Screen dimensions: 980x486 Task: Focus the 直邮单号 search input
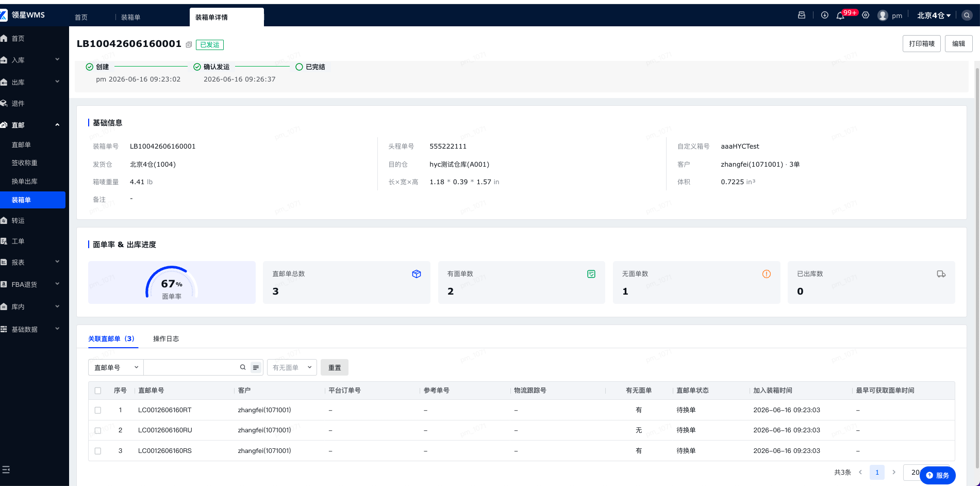click(191, 367)
